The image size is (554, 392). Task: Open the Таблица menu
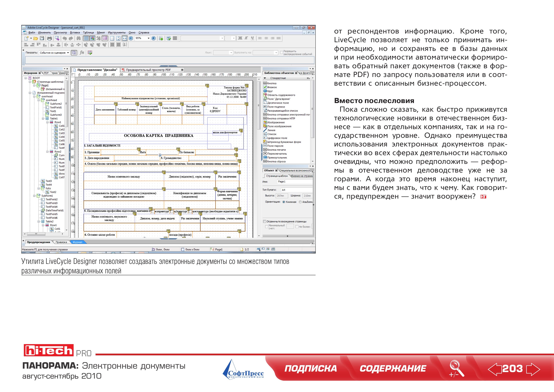click(88, 33)
